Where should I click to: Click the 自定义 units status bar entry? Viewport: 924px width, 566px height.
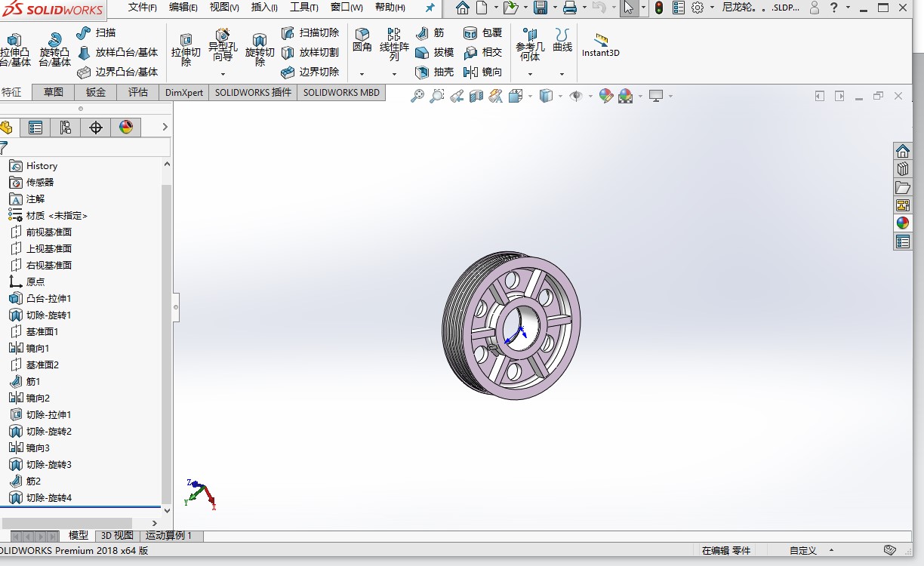(x=803, y=550)
